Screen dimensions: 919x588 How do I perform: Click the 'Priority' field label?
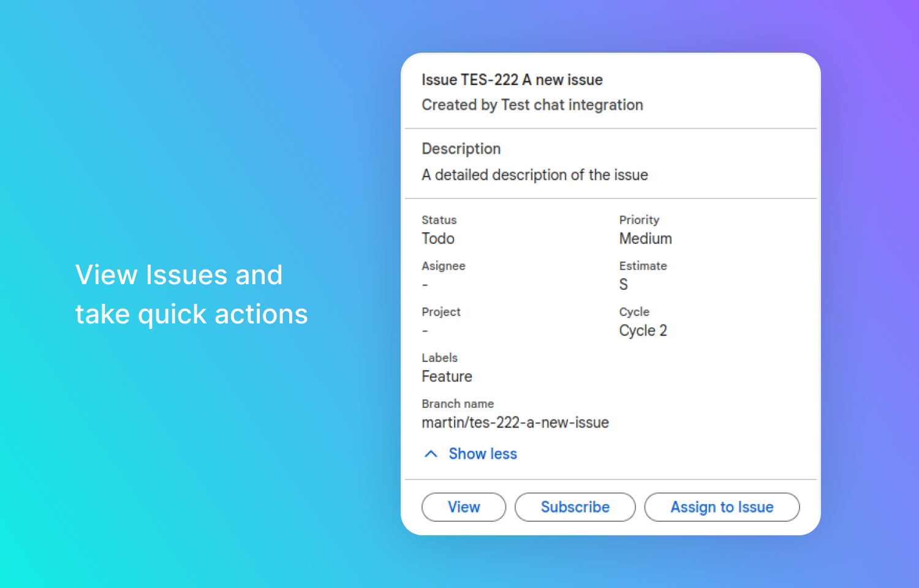click(639, 220)
